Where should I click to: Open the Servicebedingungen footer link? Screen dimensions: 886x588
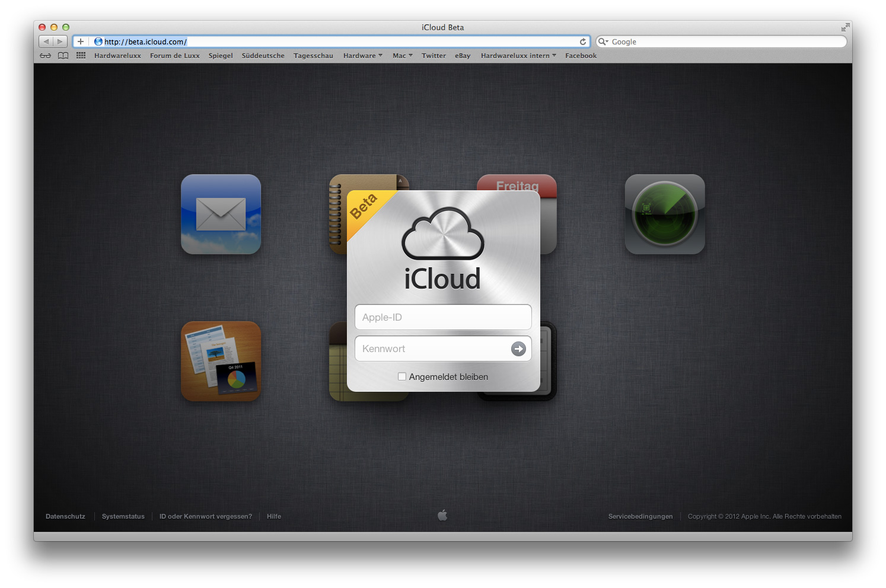tap(640, 516)
